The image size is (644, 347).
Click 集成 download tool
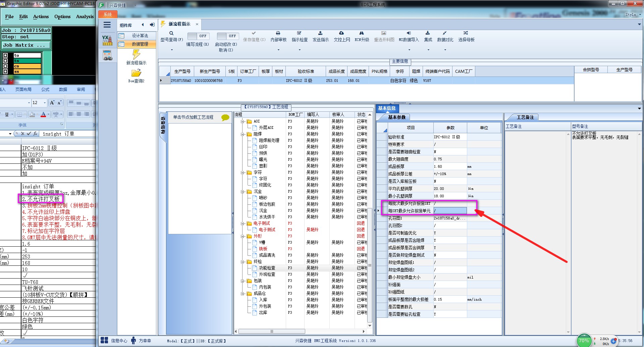[428, 36]
